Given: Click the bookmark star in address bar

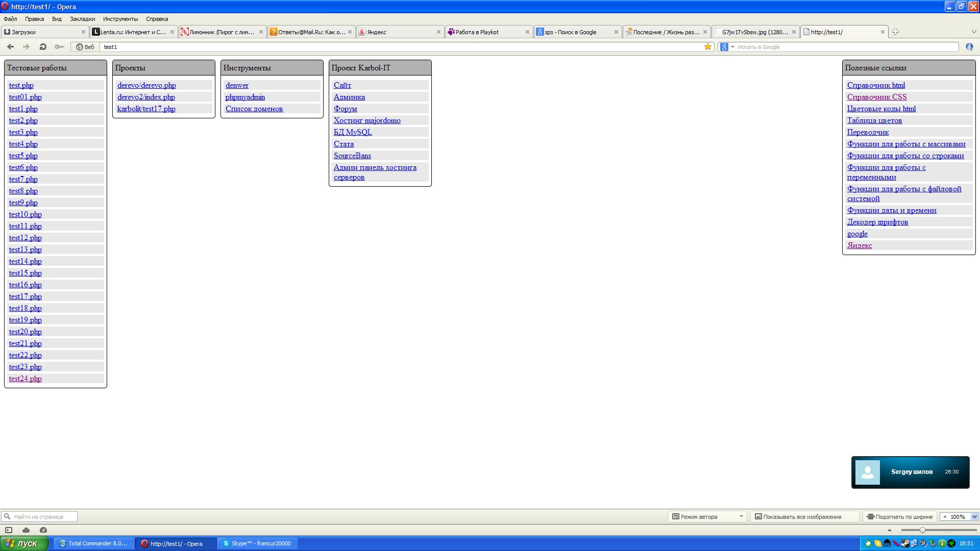Looking at the screenshot, I should (x=707, y=46).
